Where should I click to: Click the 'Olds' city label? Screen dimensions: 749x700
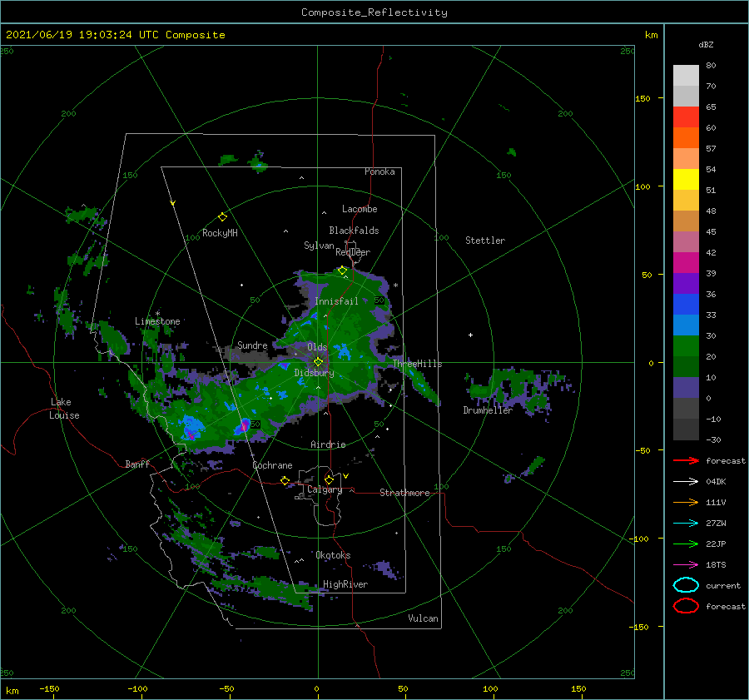tap(317, 347)
